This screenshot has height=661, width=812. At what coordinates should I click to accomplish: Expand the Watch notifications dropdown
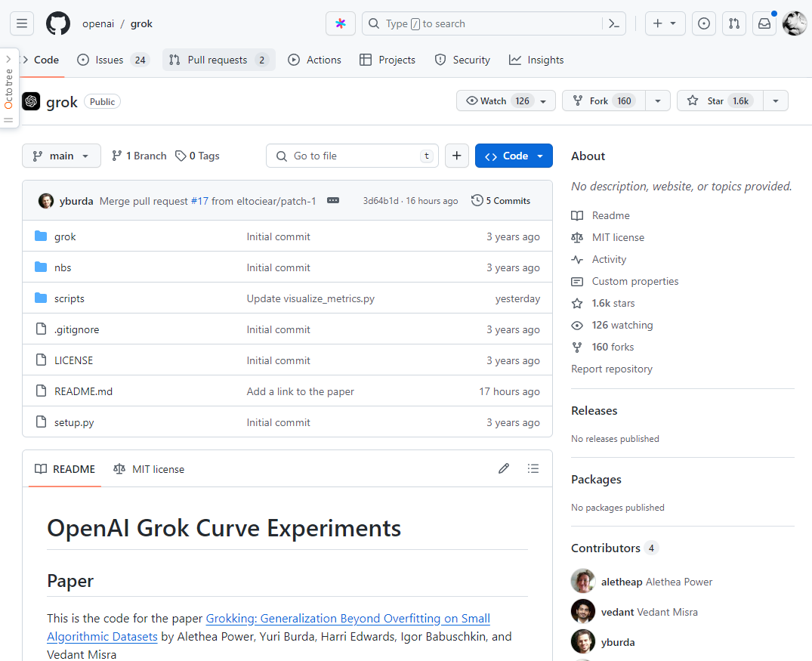(506, 100)
